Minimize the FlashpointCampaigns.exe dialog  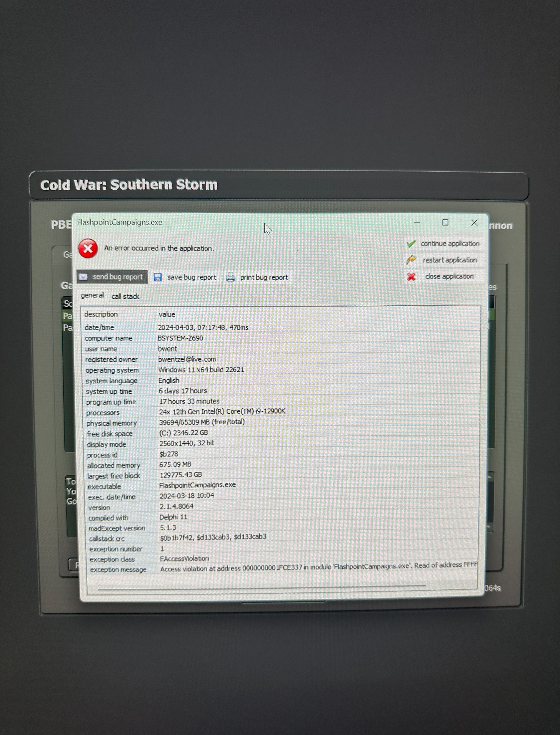pos(417,222)
